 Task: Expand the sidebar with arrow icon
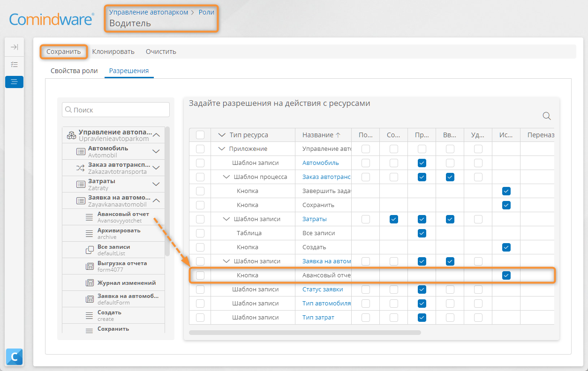(x=14, y=47)
